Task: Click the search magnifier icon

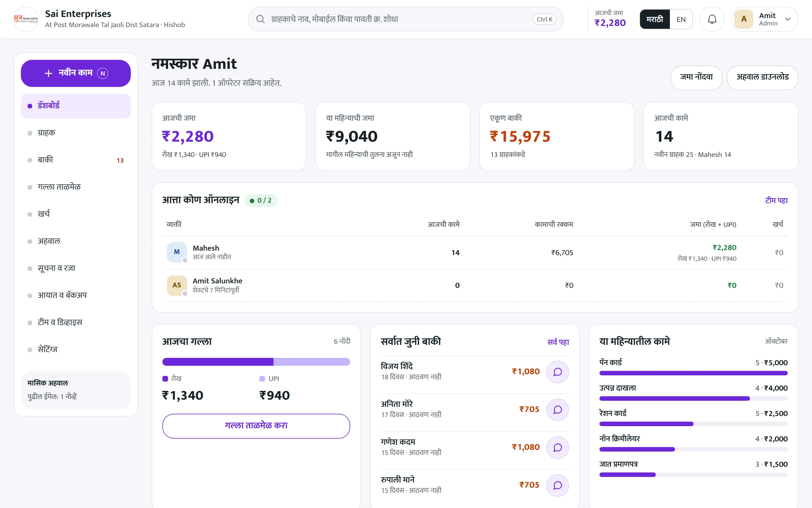Action: (x=261, y=19)
